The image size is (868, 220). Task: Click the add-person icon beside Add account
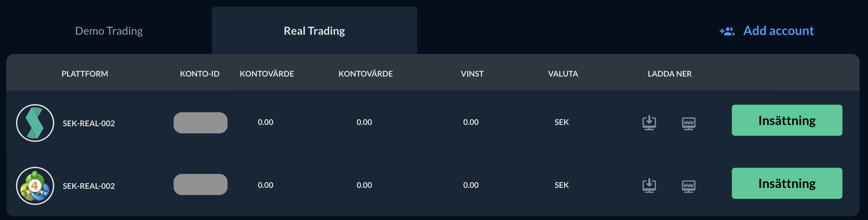coord(727,31)
